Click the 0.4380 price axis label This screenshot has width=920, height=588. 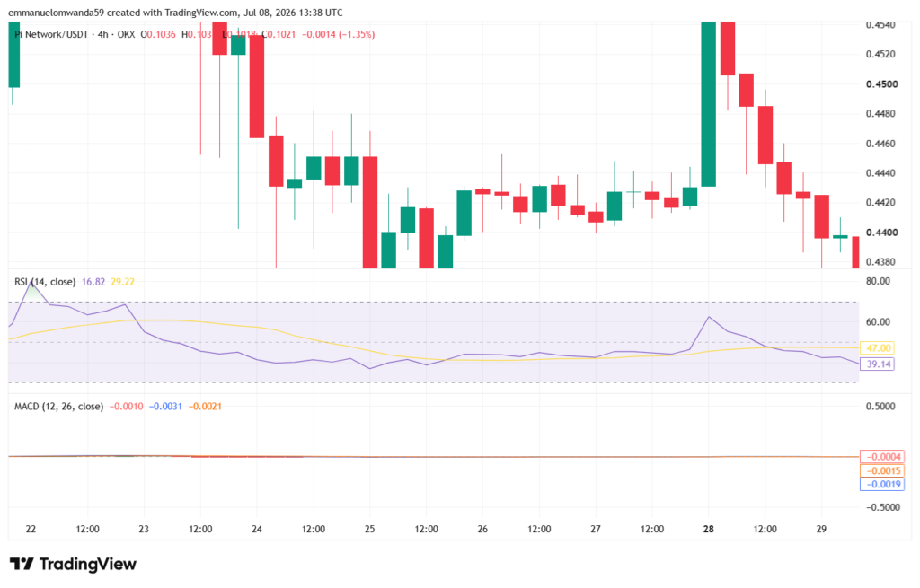(880, 262)
